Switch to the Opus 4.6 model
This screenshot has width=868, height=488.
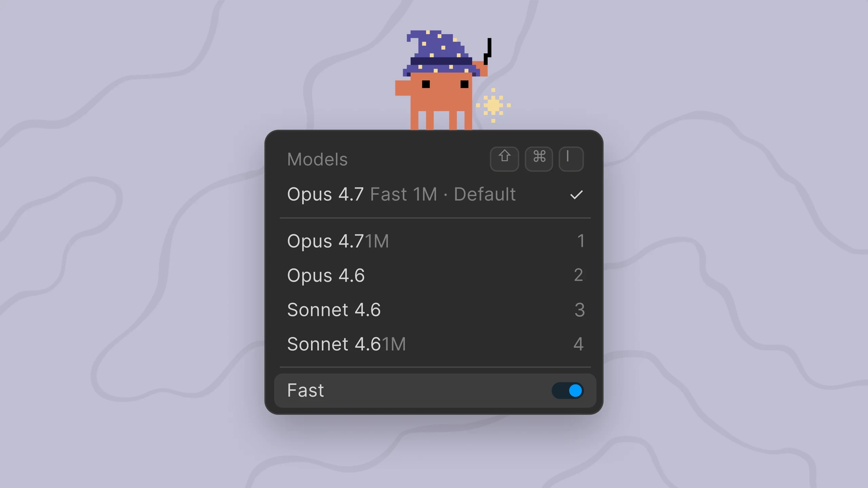tap(435, 275)
